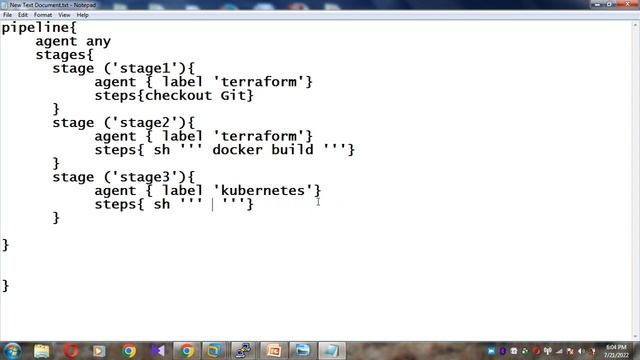Open the PuTTY taskbar icon with two computers

pos(244,351)
